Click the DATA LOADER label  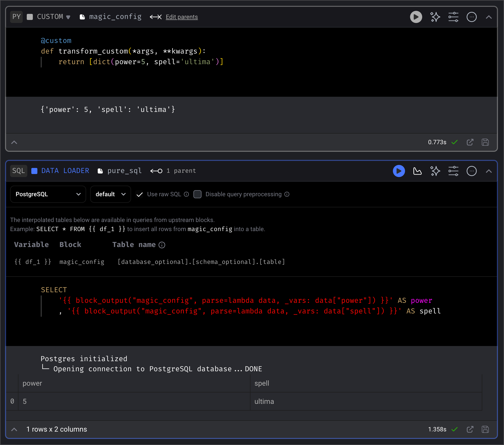[65, 171]
